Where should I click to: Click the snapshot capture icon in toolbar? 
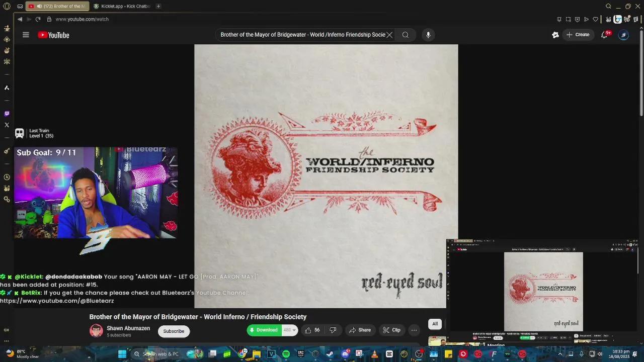pyautogui.click(x=568, y=19)
